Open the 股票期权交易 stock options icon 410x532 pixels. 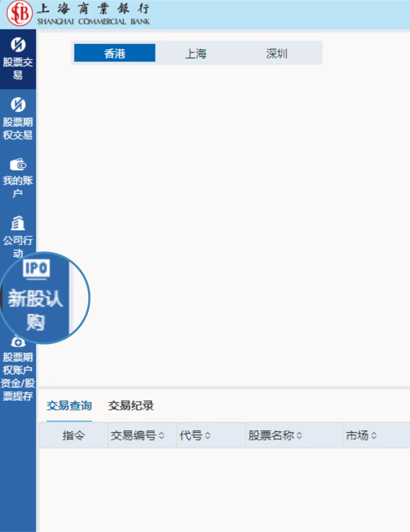(18, 105)
